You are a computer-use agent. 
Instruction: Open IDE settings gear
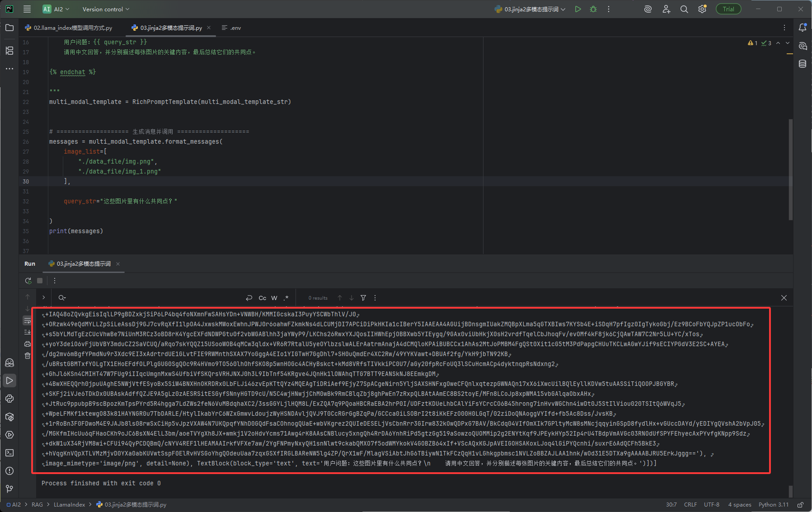tap(702, 9)
